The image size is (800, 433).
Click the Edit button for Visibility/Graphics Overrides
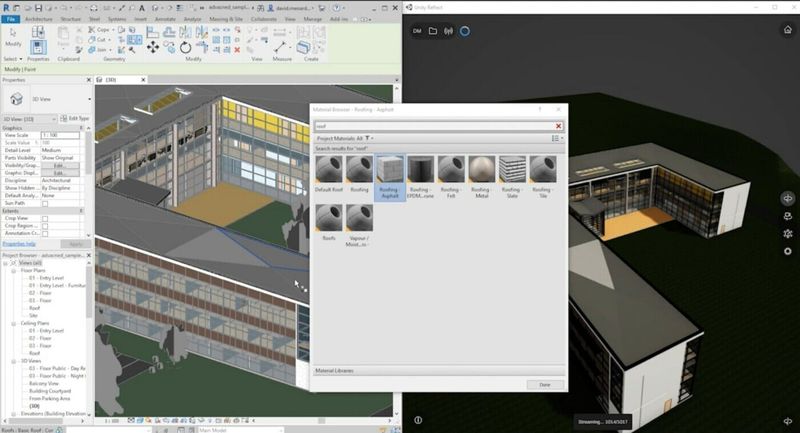tap(60, 166)
